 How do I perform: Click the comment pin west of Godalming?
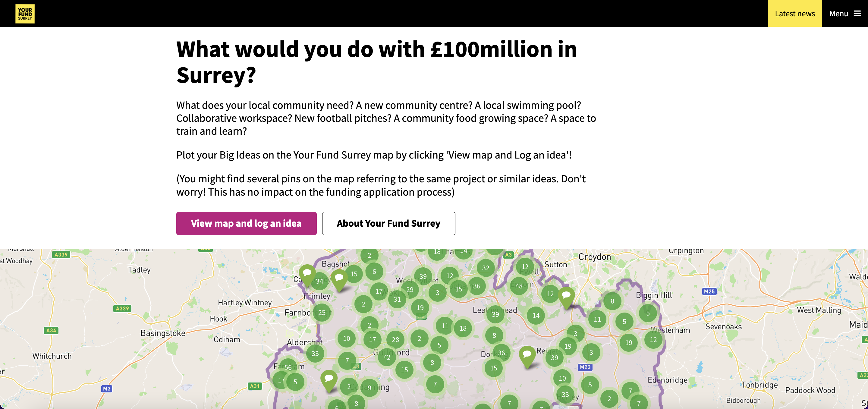click(x=329, y=380)
